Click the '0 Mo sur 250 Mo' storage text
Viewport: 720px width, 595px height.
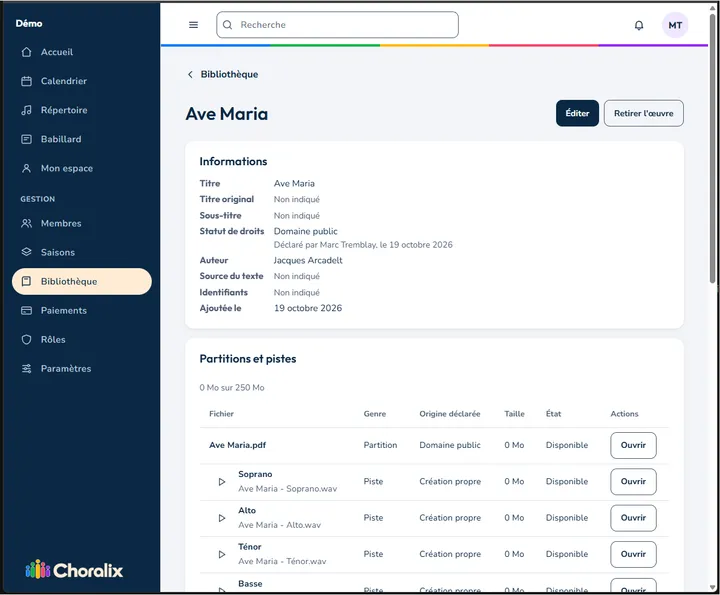pyautogui.click(x=232, y=387)
